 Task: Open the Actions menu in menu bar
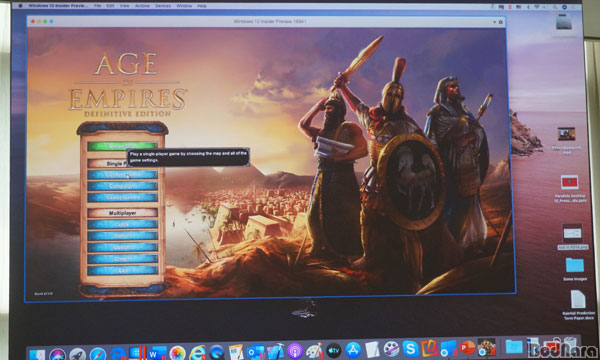click(142, 6)
